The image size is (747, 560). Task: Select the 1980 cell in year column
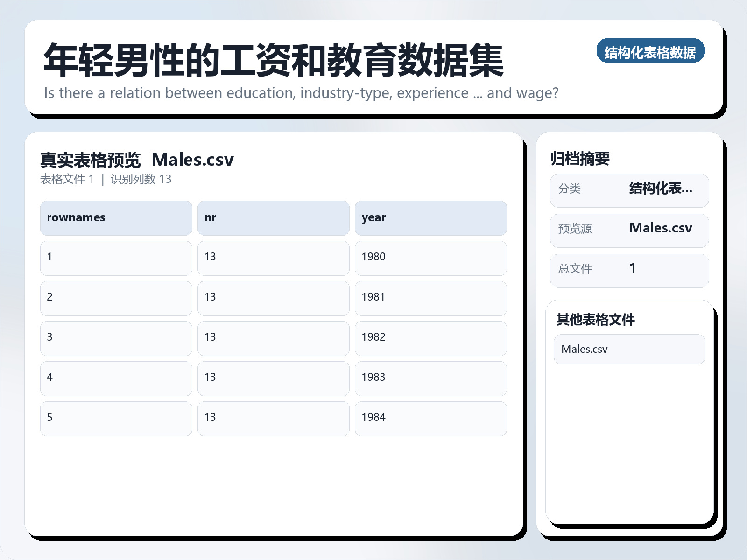431,258
